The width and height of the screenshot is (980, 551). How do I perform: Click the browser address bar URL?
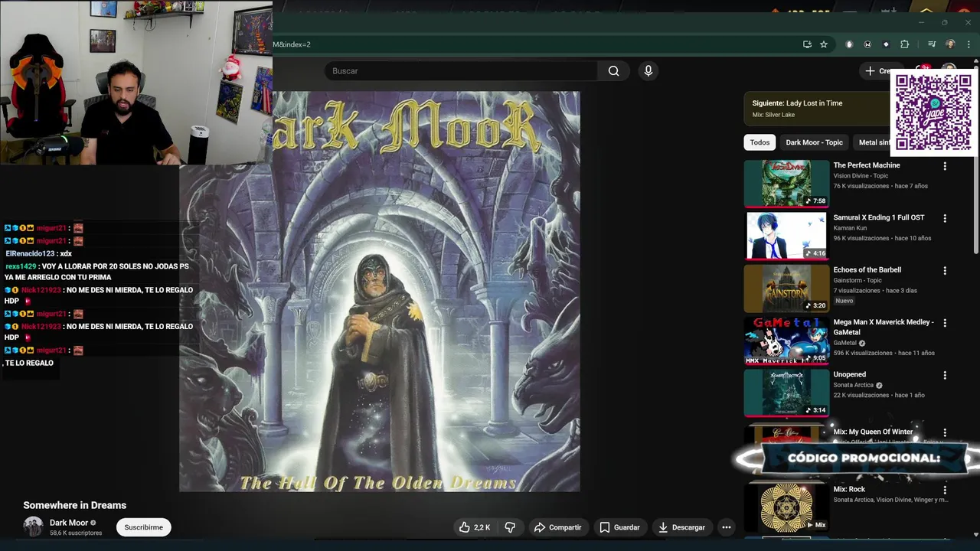coord(536,44)
